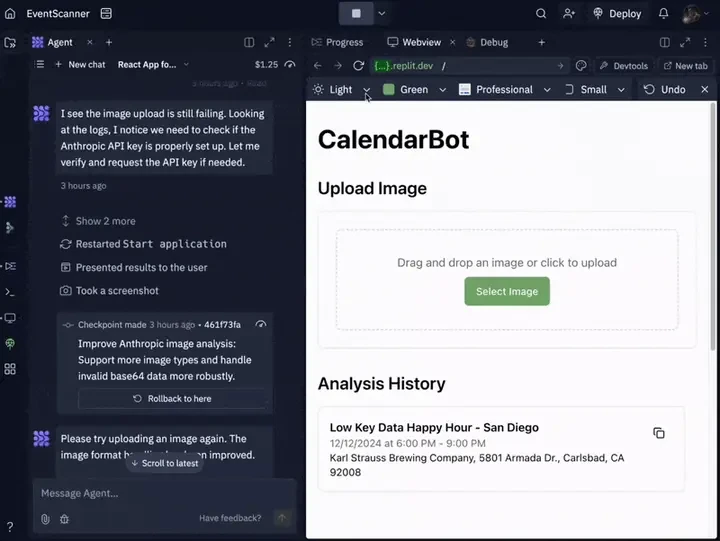Go to the Replit home icon
The image size is (720, 541).
coord(10,13)
